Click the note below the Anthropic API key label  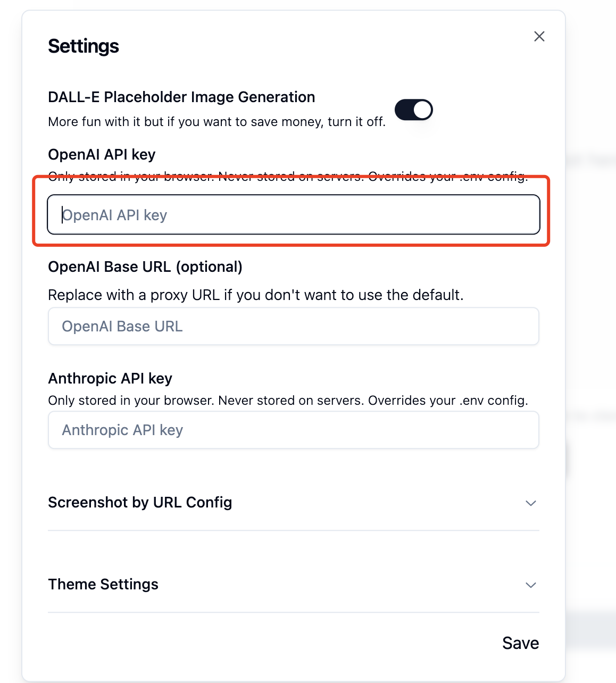[x=288, y=401]
